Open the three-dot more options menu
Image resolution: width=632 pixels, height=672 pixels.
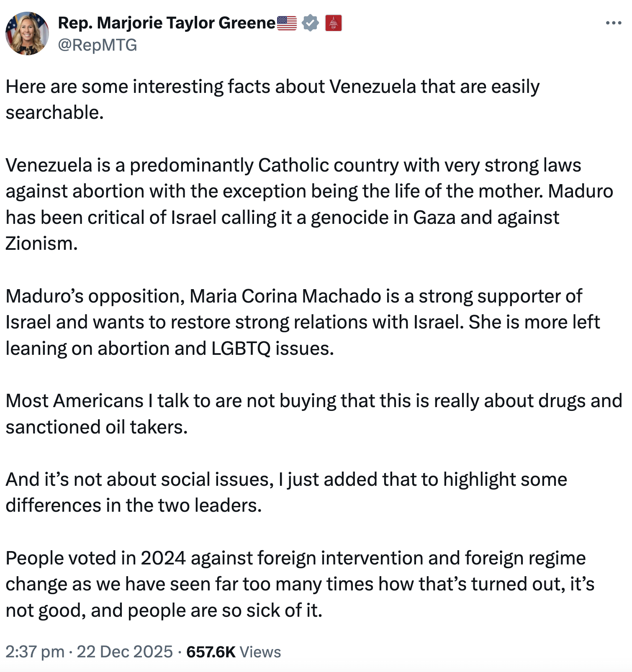click(613, 23)
